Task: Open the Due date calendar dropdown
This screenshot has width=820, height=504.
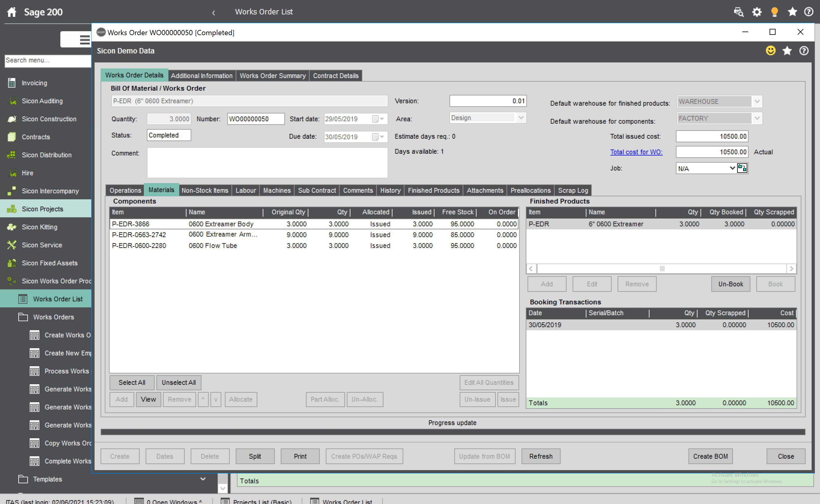Action: click(378, 137)
